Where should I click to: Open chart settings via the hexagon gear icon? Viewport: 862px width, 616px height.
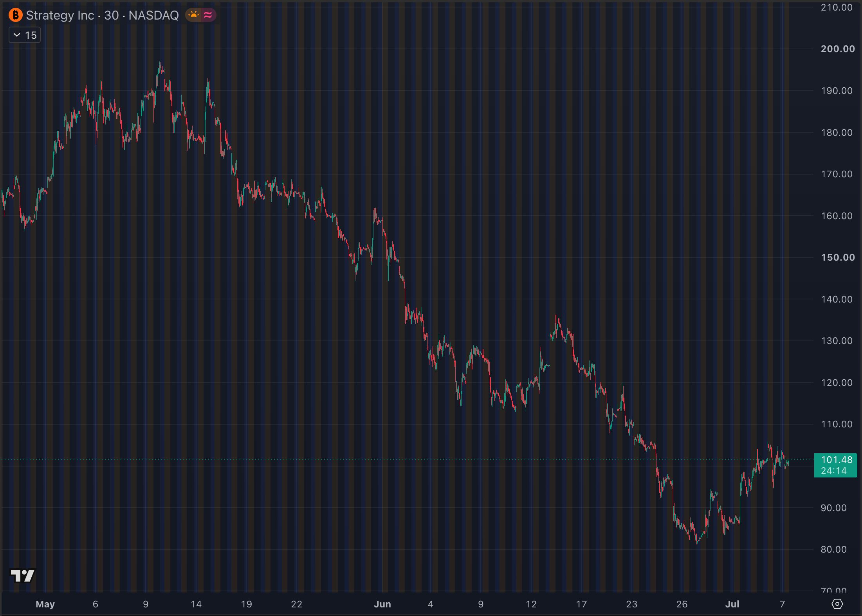tap(837, 604)
